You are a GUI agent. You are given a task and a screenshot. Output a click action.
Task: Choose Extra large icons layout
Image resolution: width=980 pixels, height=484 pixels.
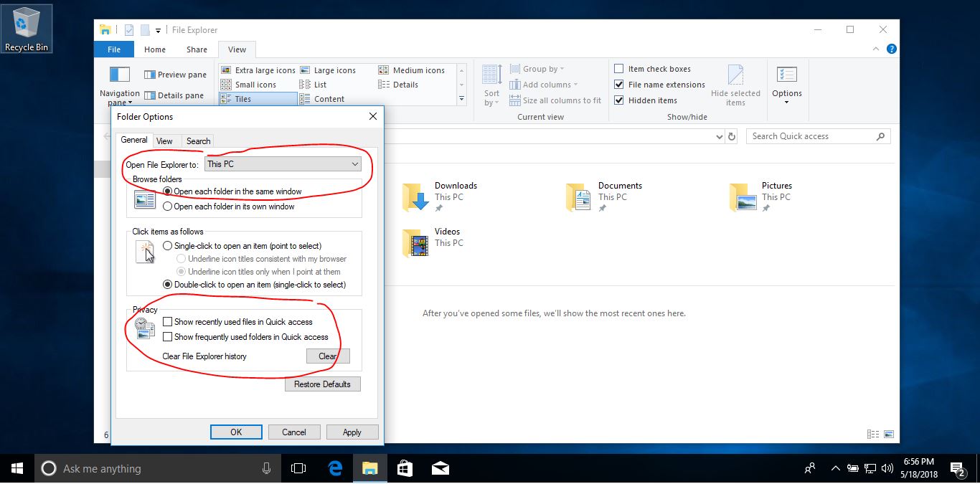coord(258,70)
